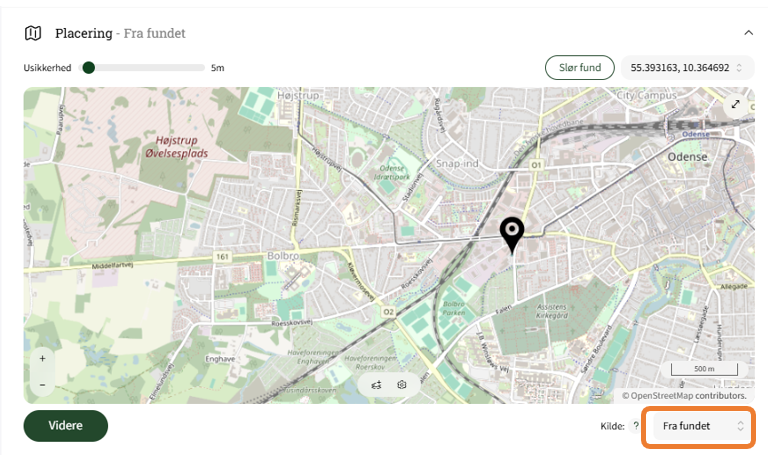Click the Odense label on the map
The image size is (769, 459).
tap(687, 157)
